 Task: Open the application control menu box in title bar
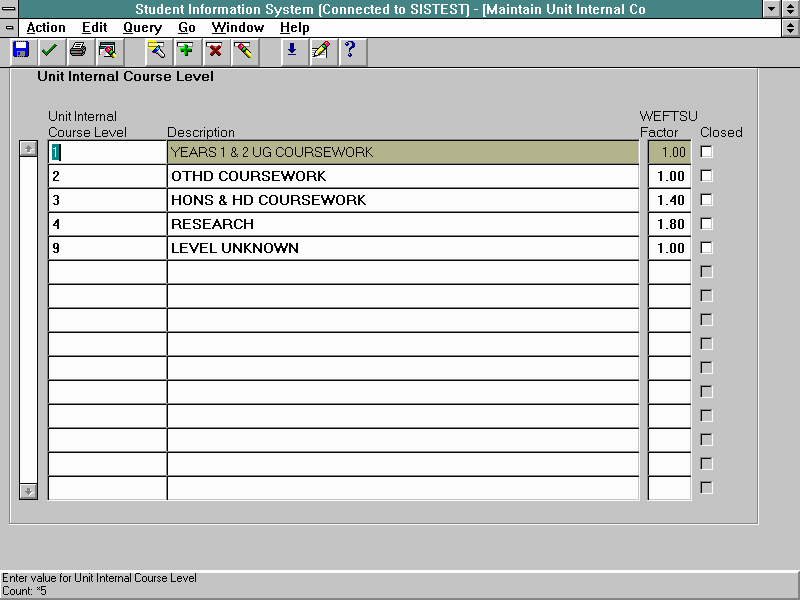tap(9, 9)
